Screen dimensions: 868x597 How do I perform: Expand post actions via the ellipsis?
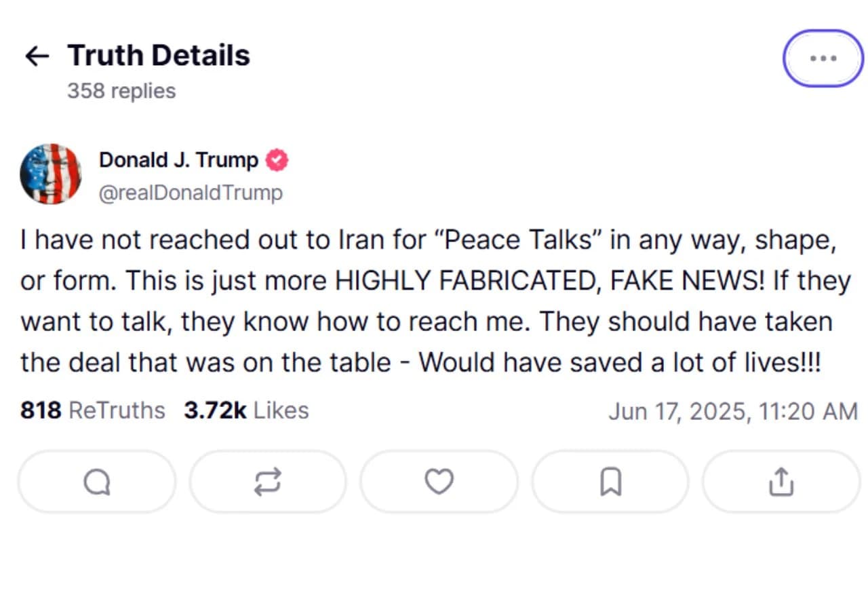pyautogui.click(x=822, y=58)
